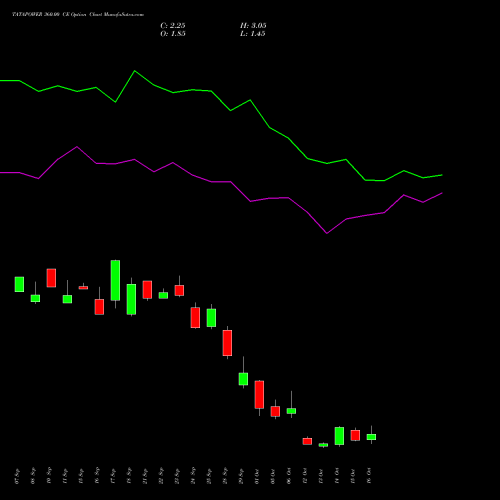500x500 pixels.
Task: Click the 07 Sep date label on the axis
Action: [17, 476]
